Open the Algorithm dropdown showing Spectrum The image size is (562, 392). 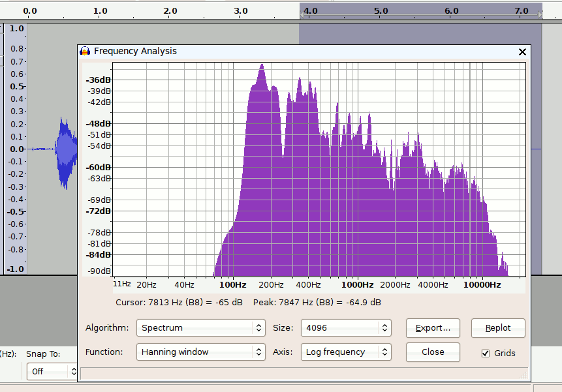pyautogui.click(x=200, y=327)
